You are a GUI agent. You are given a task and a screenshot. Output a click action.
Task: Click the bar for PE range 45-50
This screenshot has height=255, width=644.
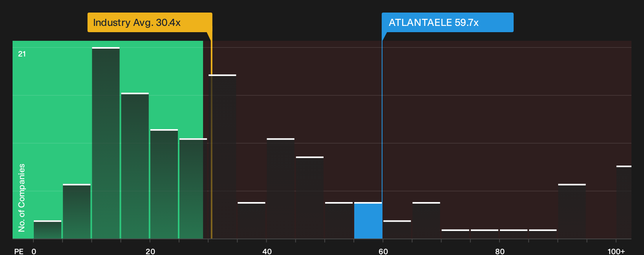pos(310,198)
